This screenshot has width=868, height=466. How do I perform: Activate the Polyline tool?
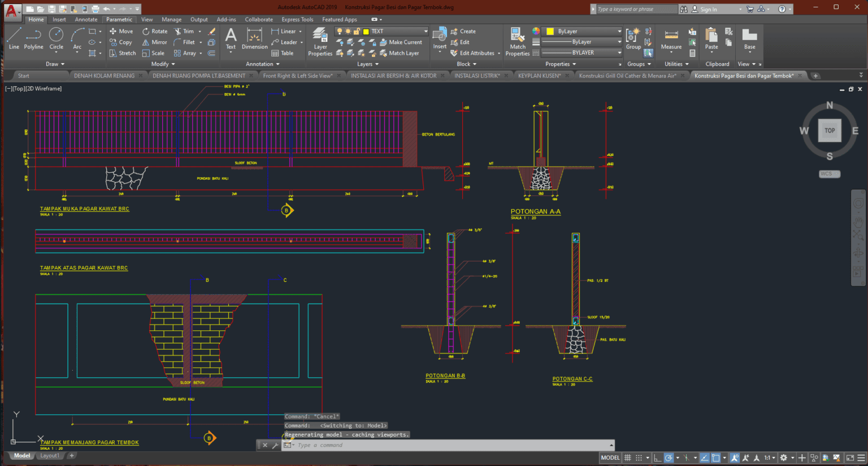point(33,38)
